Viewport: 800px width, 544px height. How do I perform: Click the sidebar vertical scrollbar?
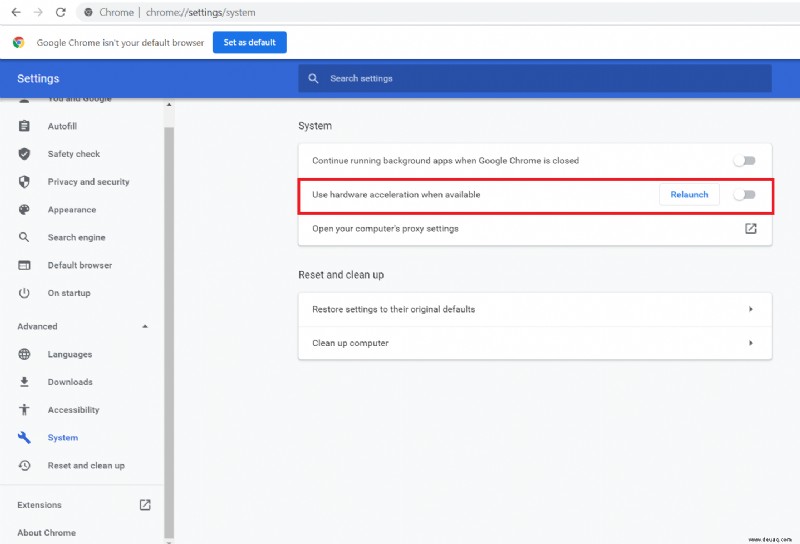click(169, 332)
